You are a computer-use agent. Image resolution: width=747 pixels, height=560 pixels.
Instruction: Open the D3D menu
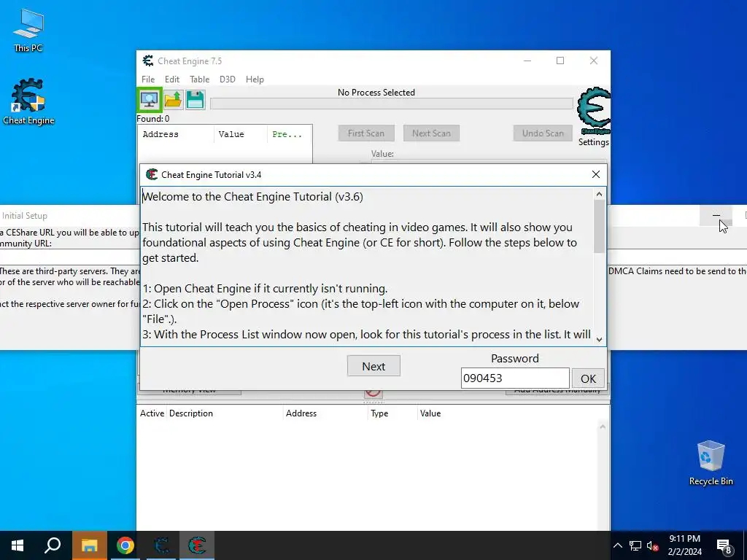[228, 79]
